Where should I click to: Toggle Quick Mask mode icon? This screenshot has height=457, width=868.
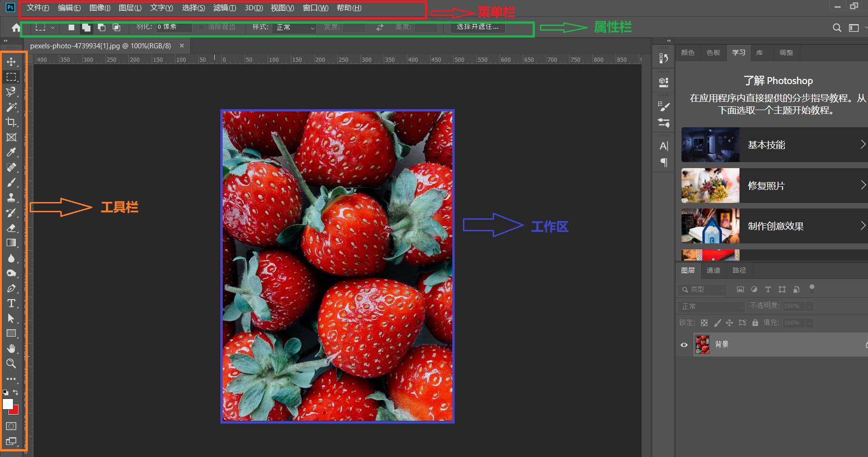(x=11, y=426)
